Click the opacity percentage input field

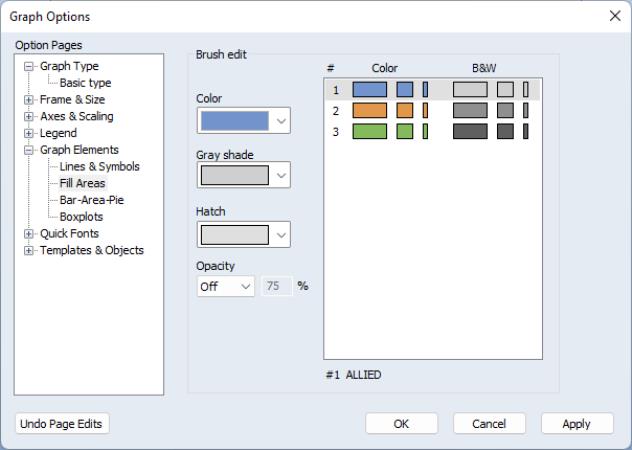277,286
